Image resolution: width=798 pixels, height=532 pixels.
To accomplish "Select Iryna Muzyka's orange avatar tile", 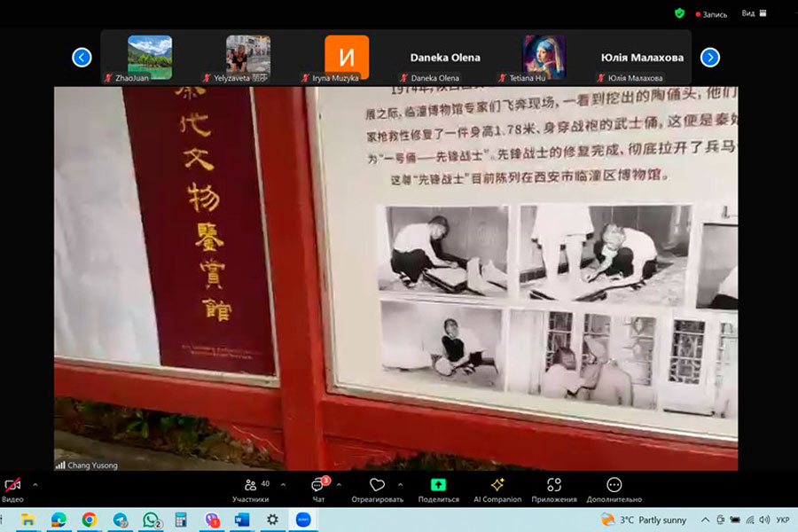I will [x=347, y=58].
